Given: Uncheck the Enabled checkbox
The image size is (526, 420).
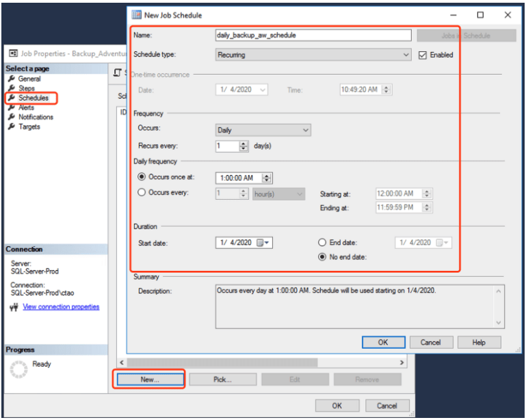Looking at the screenshot, I should click(423, 55).
